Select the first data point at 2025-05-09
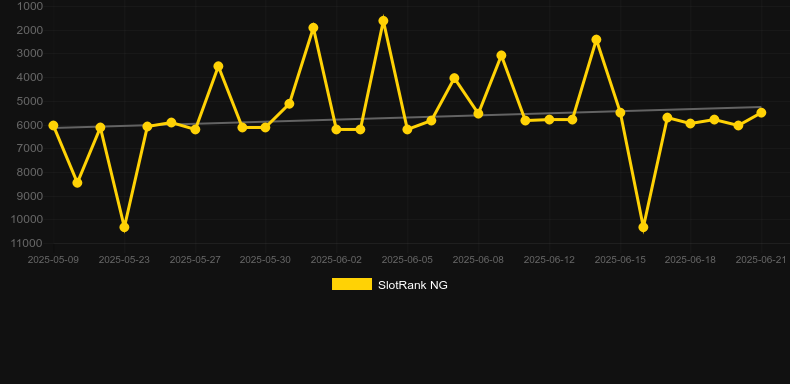The height and width of the screenshot is (384, 790). [53, 125]
